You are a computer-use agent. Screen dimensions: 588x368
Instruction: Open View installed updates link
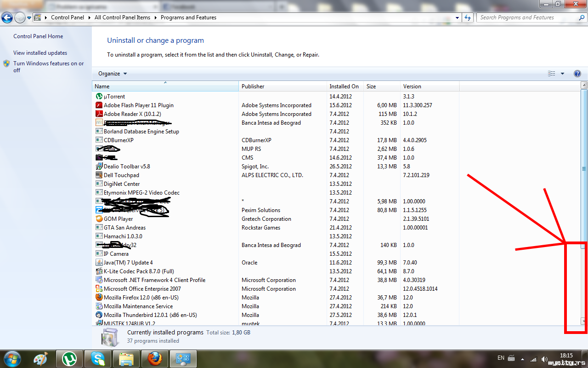pyautogui.click(x=40, y=53)
